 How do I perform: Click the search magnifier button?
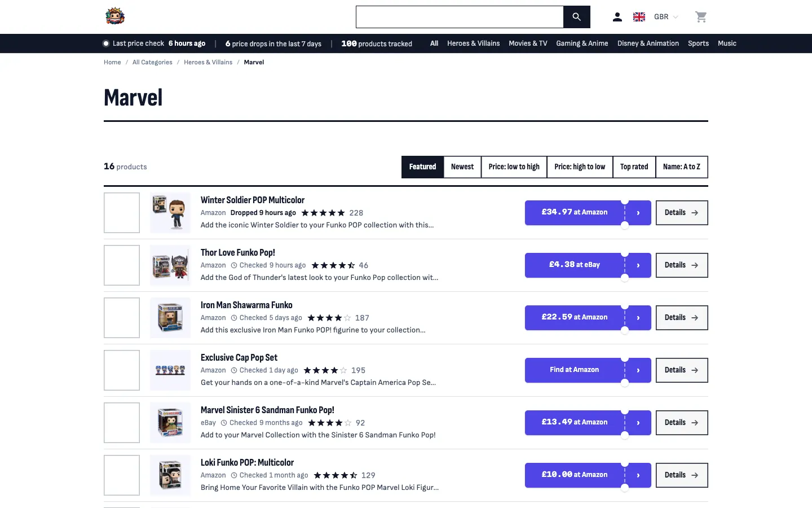[576, 17]
